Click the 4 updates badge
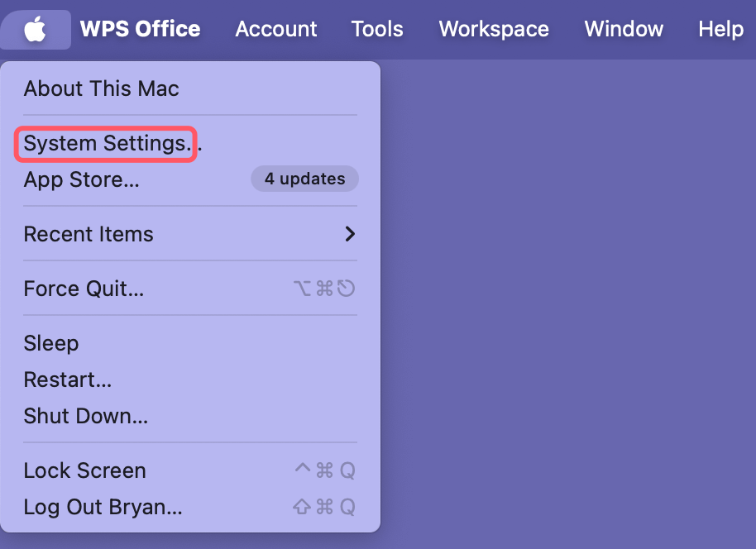The height and width of the screenshot is (549, 756). pos(304,179)
